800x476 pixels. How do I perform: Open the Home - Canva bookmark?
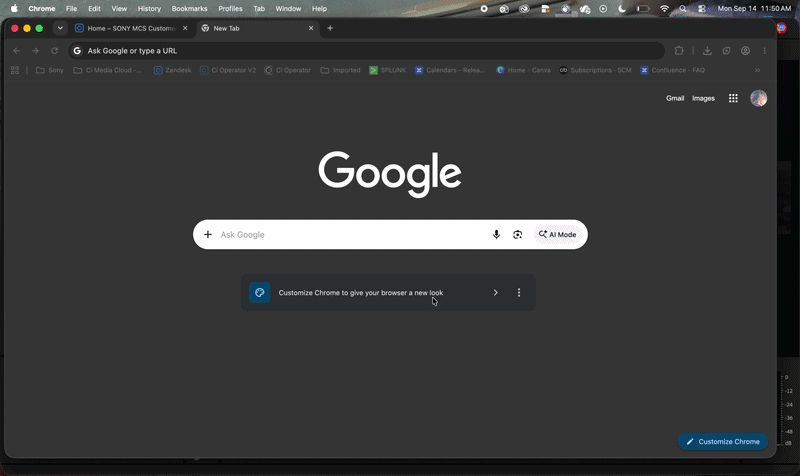[523, 70]
